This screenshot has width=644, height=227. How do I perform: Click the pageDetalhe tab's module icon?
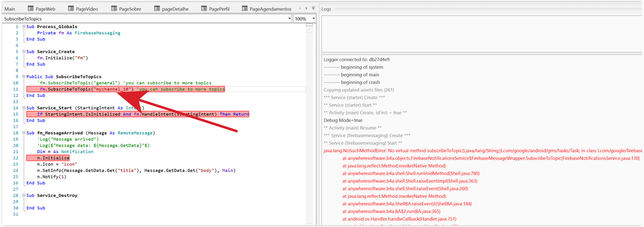pyautogui.click(x=156, y=9)
